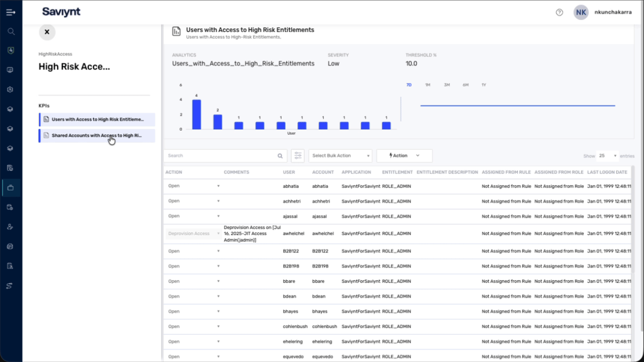Expand the left navigation menu
This screenshot has width=644, height=362.
pos(11,12)
